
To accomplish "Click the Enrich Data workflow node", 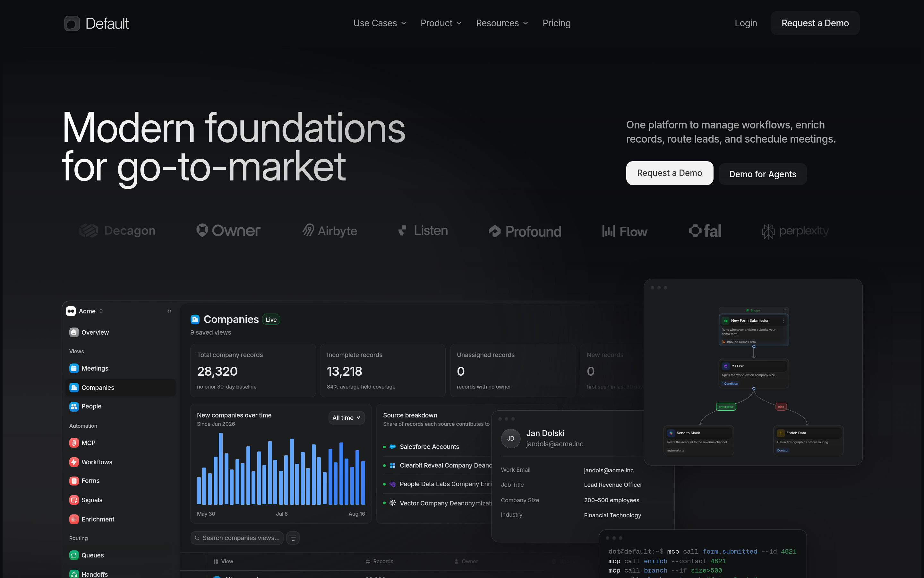I will click(x=808, y=440).
